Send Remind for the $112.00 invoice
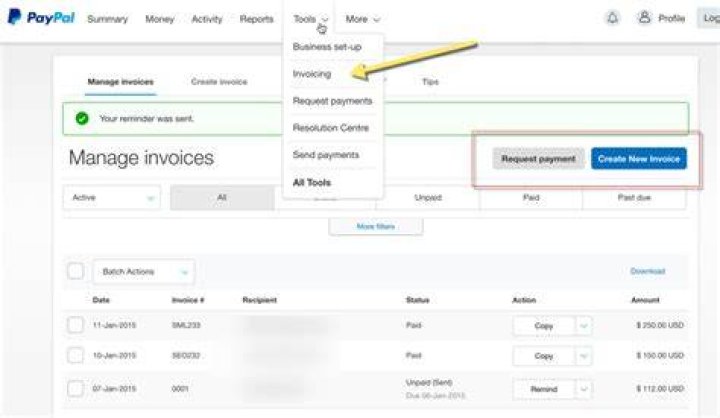Viewport: 720px width, 418px height. click(544, 389)
